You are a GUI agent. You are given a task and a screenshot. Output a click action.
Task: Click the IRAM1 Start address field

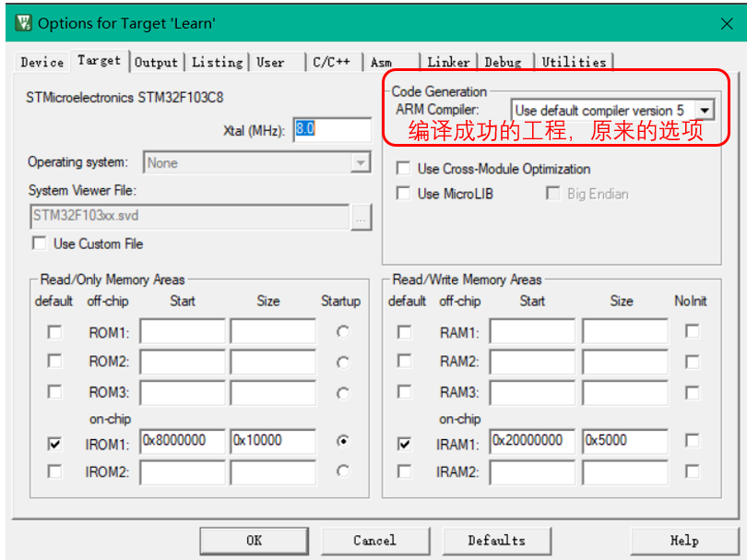point(532,441)
